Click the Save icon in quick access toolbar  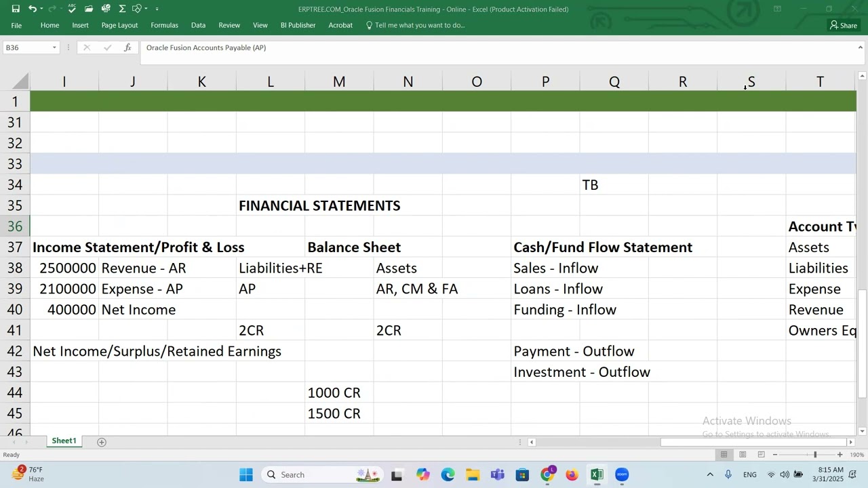click(x=16, y=9)
